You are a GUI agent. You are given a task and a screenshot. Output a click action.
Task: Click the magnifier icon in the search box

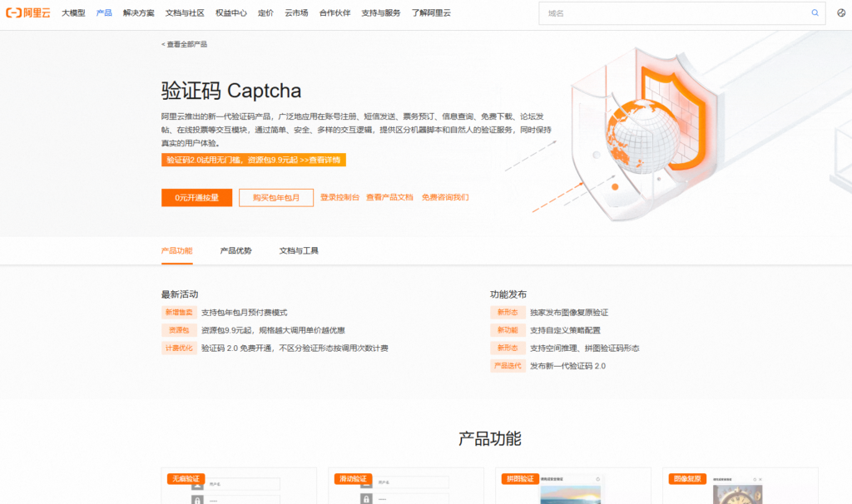pyautogui.click(x=815, y=13)
